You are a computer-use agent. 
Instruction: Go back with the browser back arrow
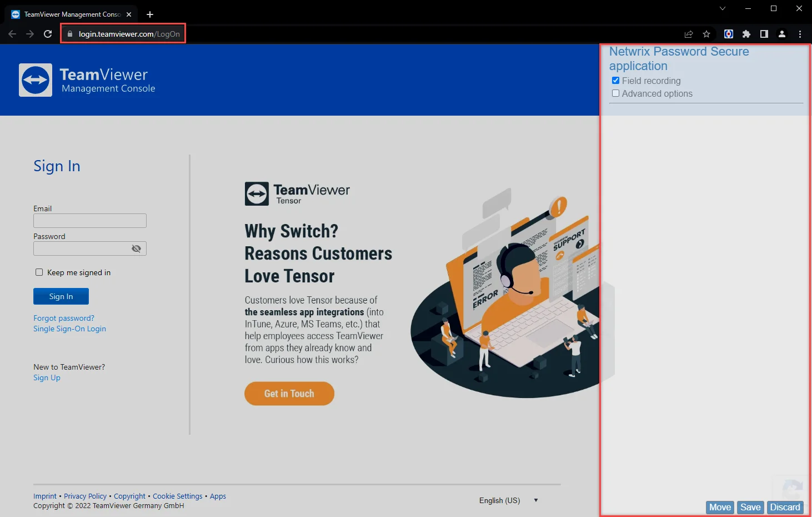click(12, 34)
